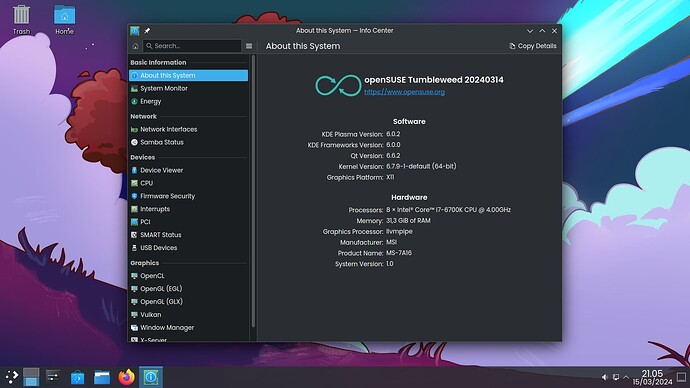690x388 pixels.
Task: Click the KDE Plasma Version value 6.0.2
Action: tap(393, 134)
